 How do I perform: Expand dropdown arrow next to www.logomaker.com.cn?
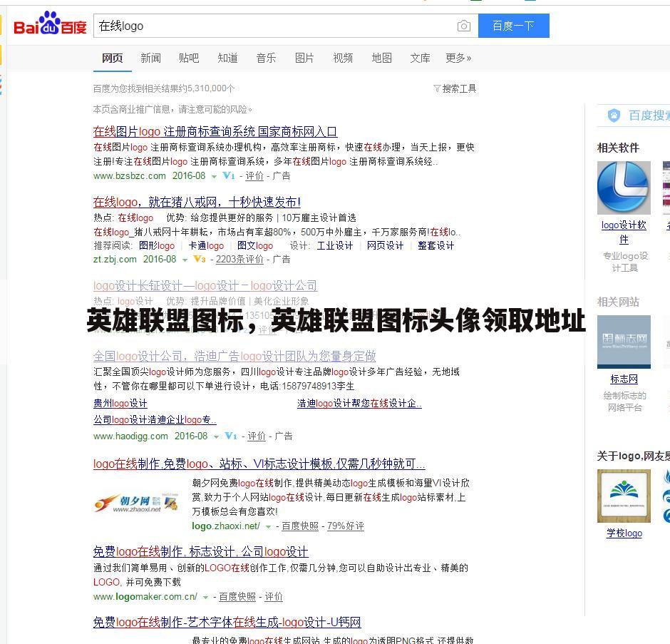[x=205, y=598]
